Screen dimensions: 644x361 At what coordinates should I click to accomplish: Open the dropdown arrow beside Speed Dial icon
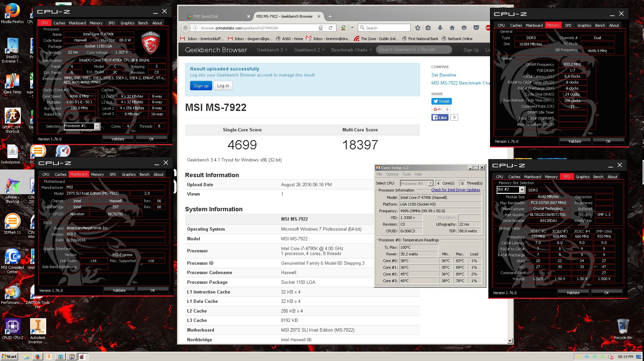tap(352, 28)
